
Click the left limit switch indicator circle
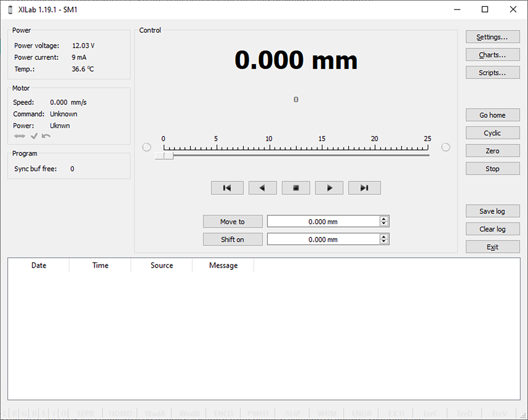tap(146, 147)
